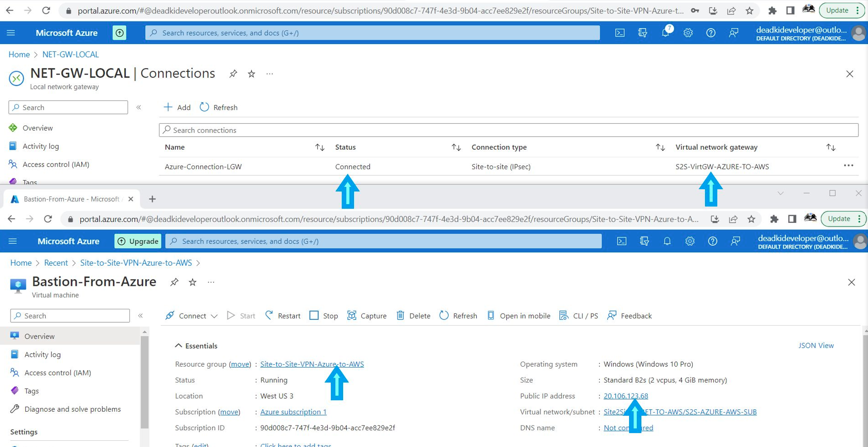Refresh the Bastion-From-Azure overview

click(459, 316)
